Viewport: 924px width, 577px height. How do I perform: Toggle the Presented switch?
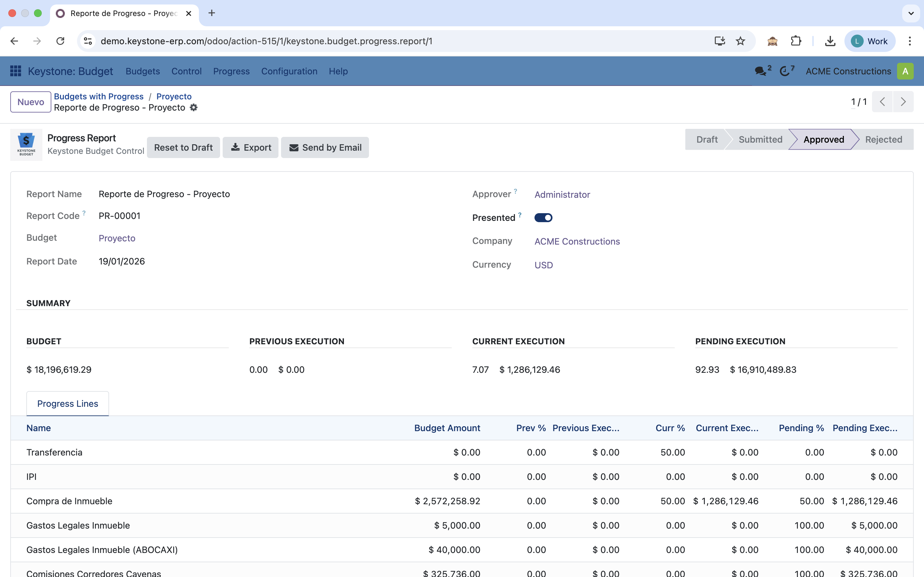point(543,218)
